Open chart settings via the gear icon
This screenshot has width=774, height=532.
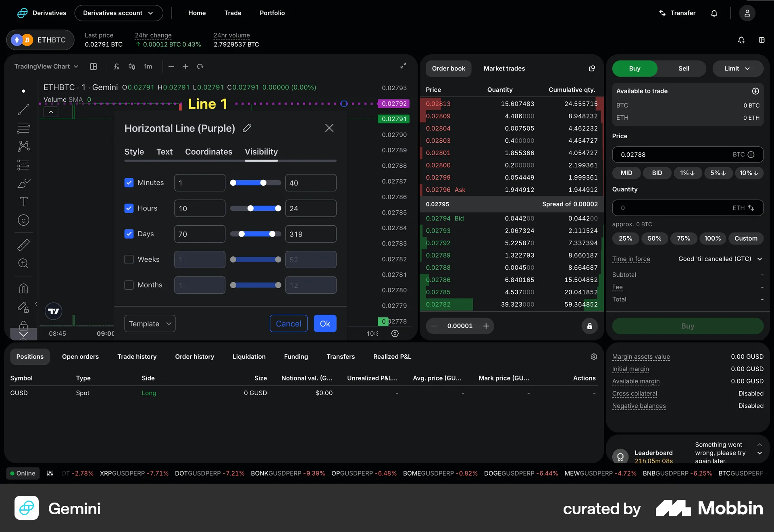(x=395, y=333)
